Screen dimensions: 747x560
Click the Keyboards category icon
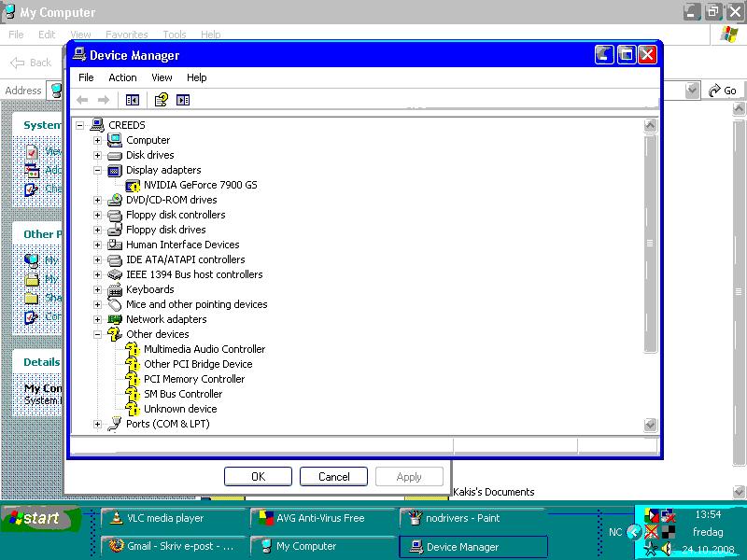pos(115,289)
